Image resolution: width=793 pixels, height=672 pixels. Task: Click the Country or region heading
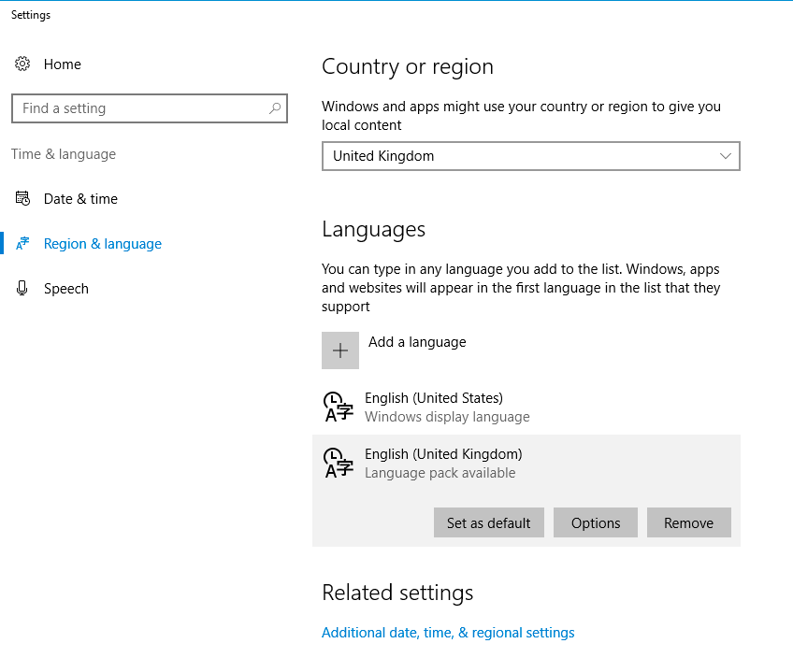tap(408, 66)
